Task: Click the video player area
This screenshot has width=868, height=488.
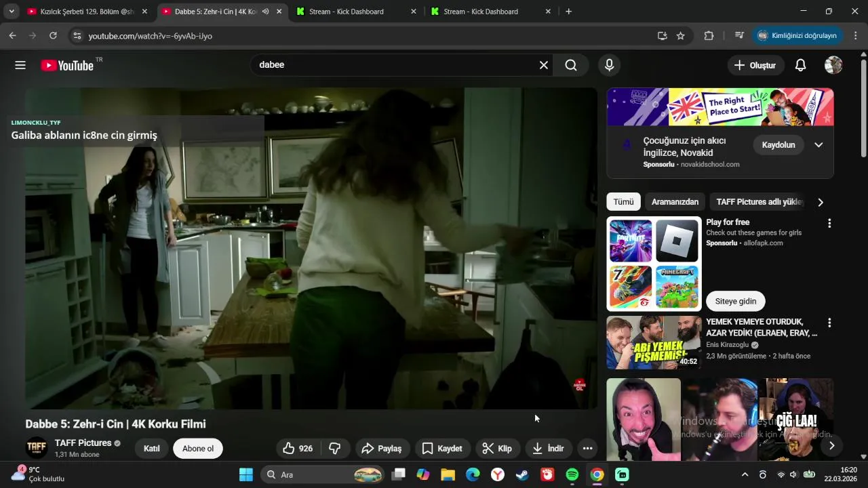Action: 311,248
